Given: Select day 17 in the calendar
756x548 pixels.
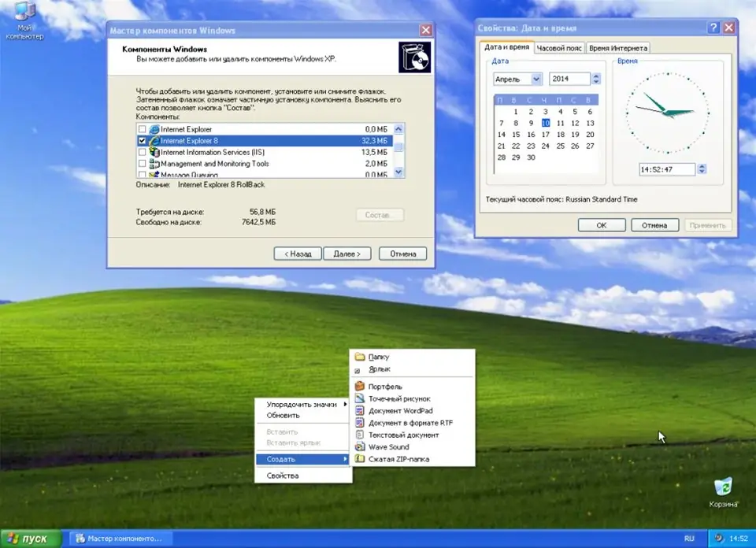Looking at the screenshot, I should (545, 135).
